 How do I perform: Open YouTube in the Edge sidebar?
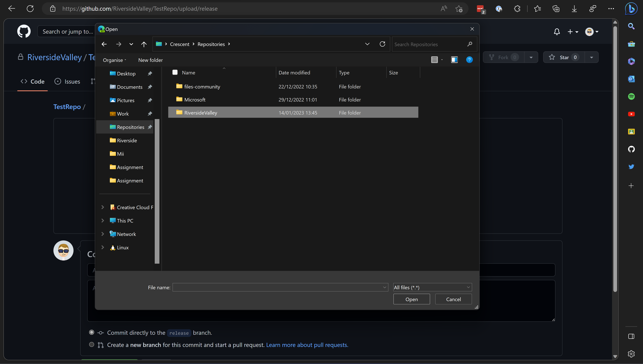pos(631,114)
